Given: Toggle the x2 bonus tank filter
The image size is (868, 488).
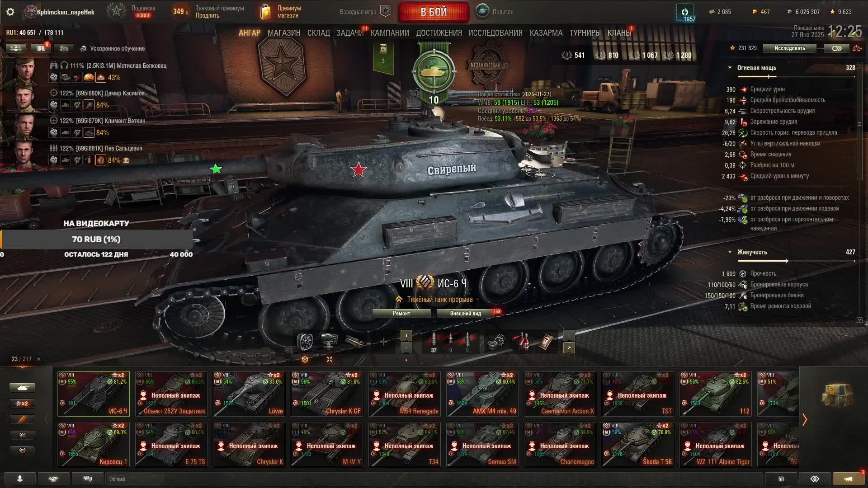Looking at the screenshot, I should click(22, 404).
